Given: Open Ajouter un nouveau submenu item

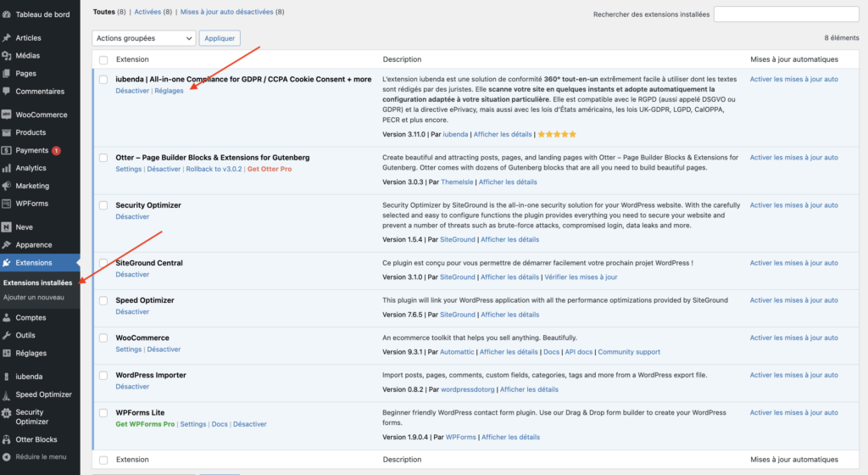Looking at the screenshot, I should click(x=34, y=297).
